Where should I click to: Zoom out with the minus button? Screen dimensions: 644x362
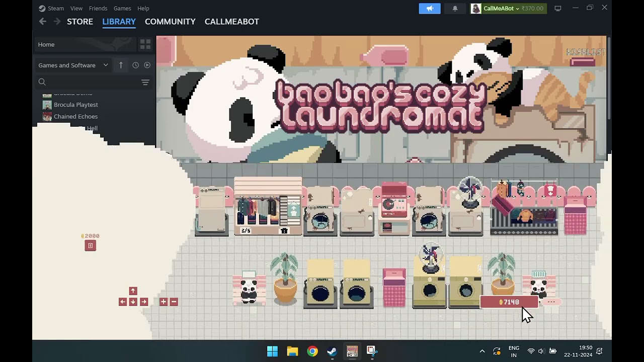174,302
